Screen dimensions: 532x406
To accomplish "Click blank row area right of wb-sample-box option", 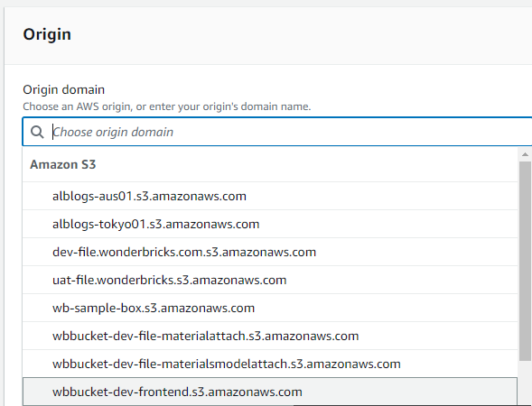I will [386, 308].
